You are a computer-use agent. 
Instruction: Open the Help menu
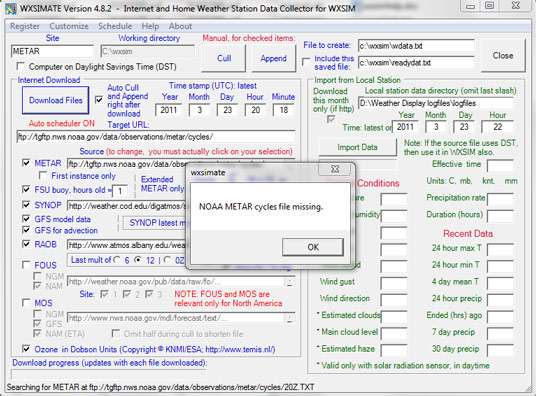pos(150,26)
